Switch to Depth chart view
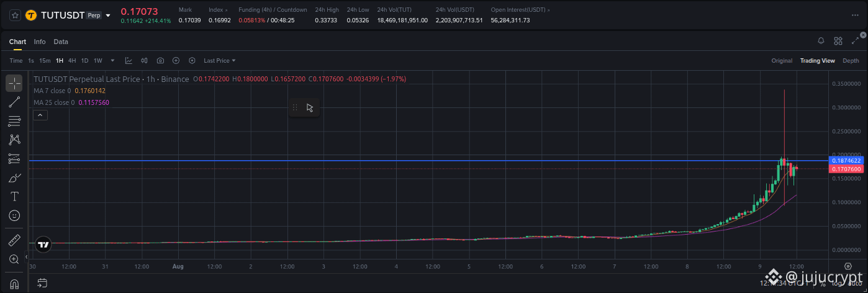Screen dimensions: 868x293 click(x=851, y=60)
